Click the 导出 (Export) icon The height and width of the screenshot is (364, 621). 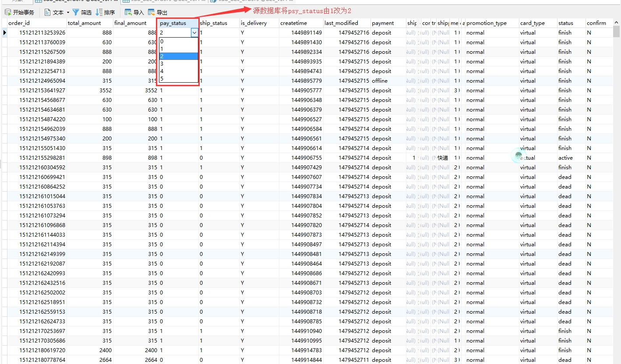151,12
